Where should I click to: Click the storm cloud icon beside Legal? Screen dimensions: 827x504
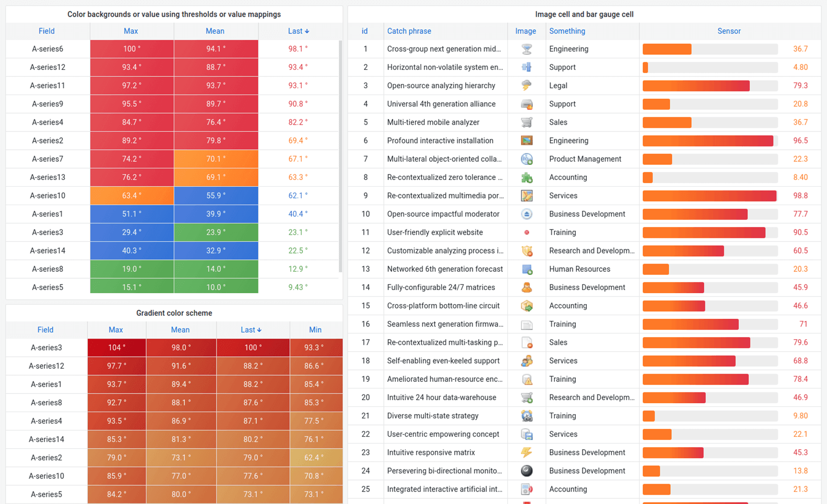click(526, 86)
